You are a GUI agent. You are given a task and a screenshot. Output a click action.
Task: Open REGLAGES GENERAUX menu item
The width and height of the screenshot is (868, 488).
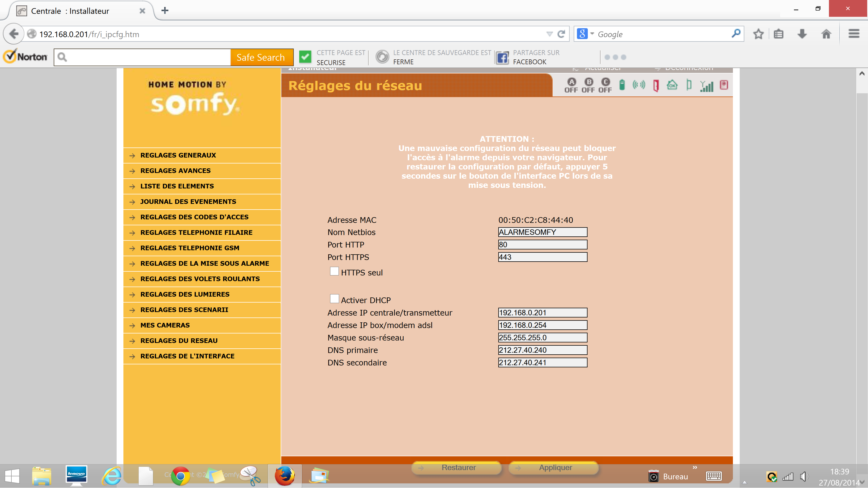(178, 155)
